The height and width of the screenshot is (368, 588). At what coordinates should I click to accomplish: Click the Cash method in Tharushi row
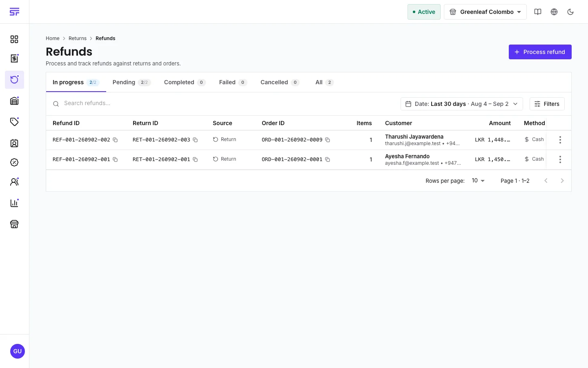coord(534,139)
